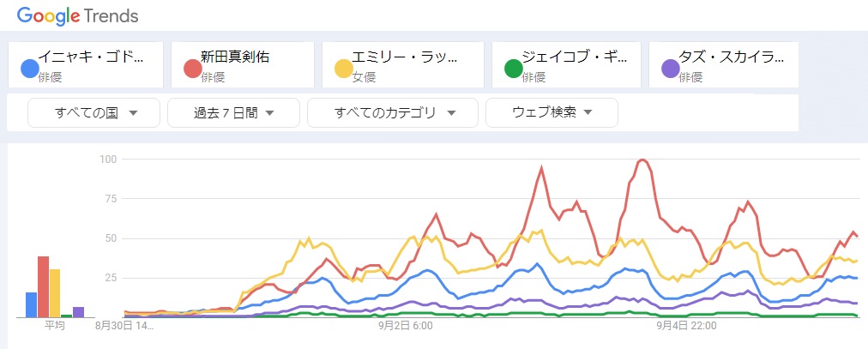The image size is (868, 349).
Task: Click the yellow average bar in chart
Action: (x=55, y=293)
